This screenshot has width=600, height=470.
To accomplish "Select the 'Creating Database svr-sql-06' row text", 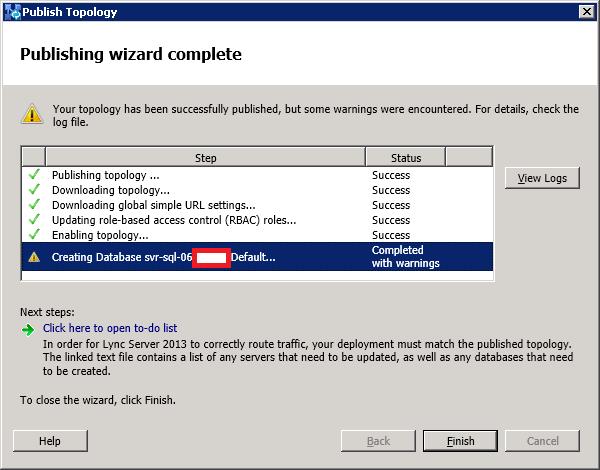I will [x=163, y=257].
